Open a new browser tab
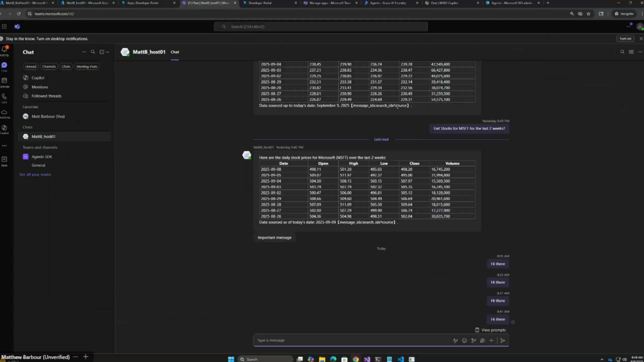 [x=548, y=3]
